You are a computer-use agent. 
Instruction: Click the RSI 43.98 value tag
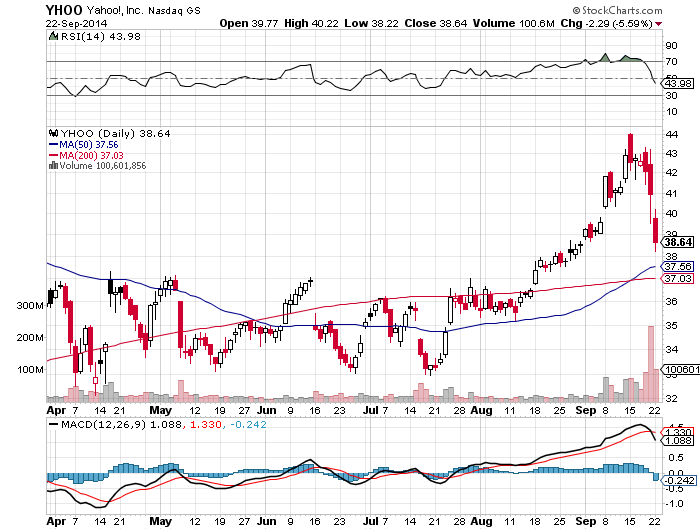[678, 83]
